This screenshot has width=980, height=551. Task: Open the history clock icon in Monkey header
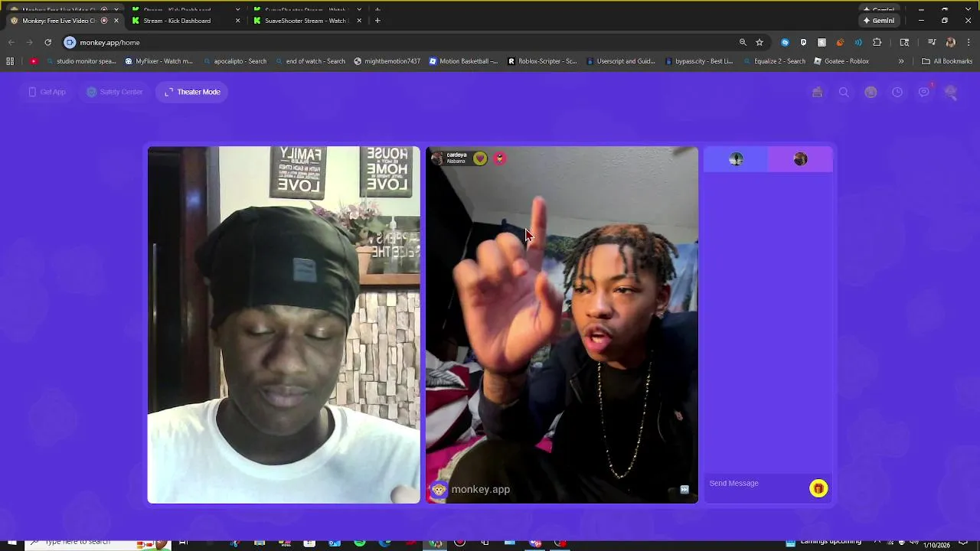click(897, 92)
